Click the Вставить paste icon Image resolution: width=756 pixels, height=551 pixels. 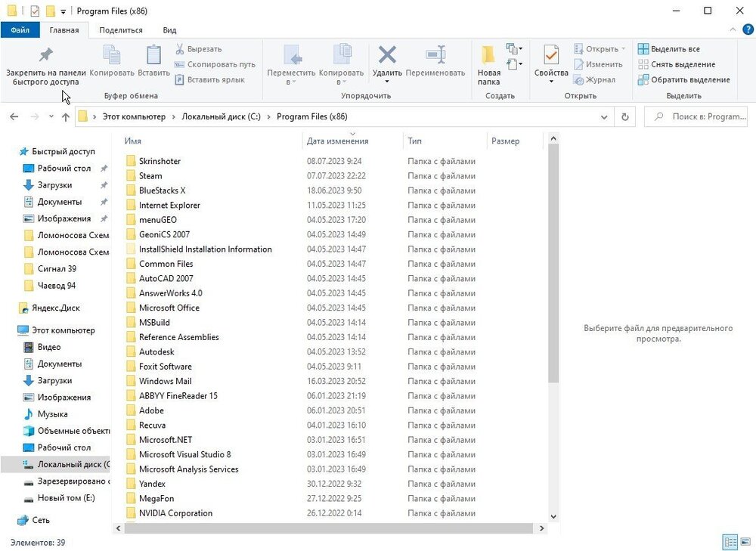153,60
